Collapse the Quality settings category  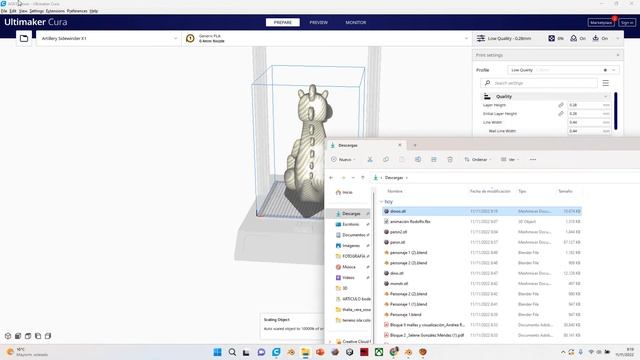546,97
